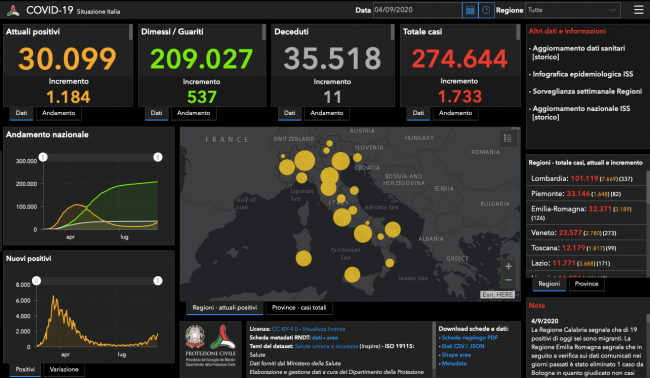
Task: Open the Schede riepilogo PDF link
Action: coord(470,338)
